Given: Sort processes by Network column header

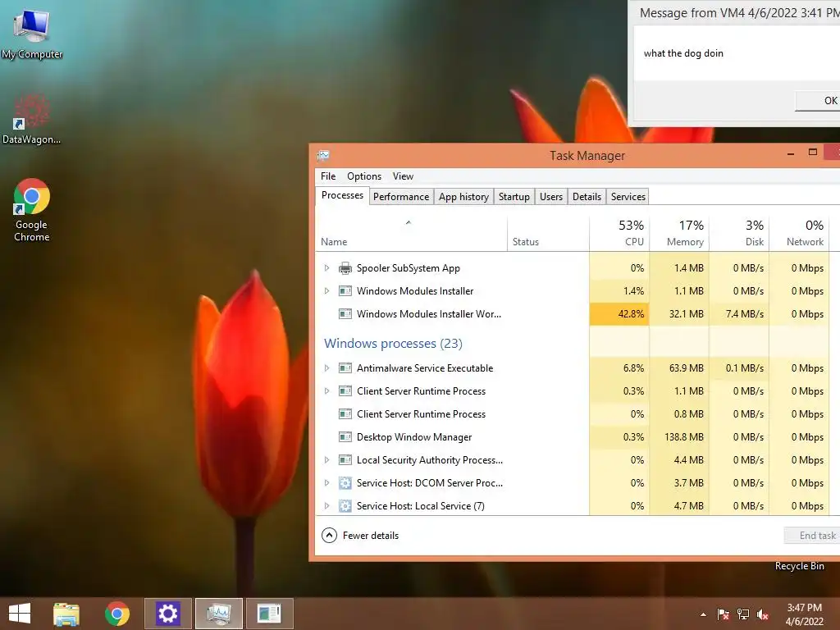Looking at the screenshot, I should click(x=799, y=234).
